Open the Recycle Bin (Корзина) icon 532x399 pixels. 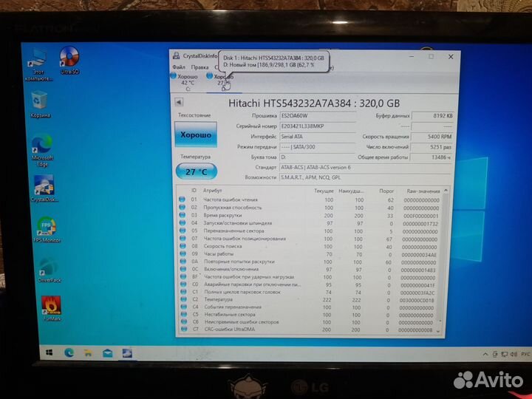point(40,100)
